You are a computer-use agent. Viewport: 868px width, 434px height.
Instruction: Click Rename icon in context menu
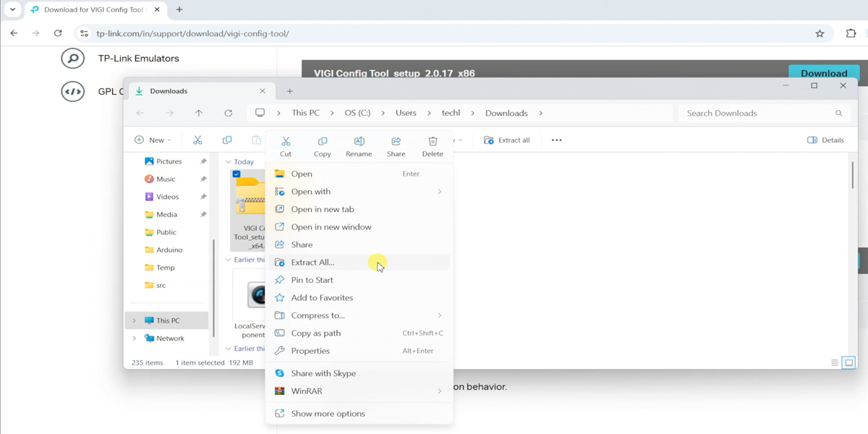pyautogui.click(x=359, y=141)
